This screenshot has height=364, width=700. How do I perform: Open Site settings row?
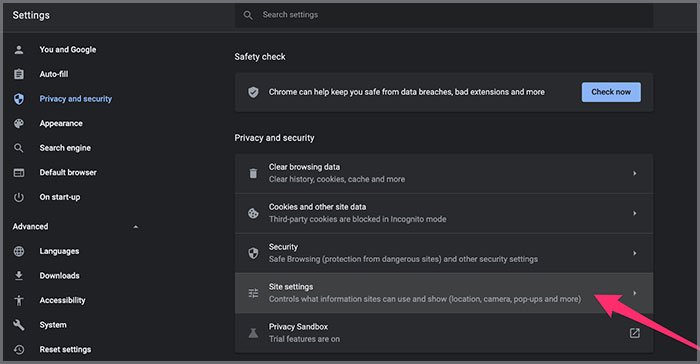pos(444,293)
